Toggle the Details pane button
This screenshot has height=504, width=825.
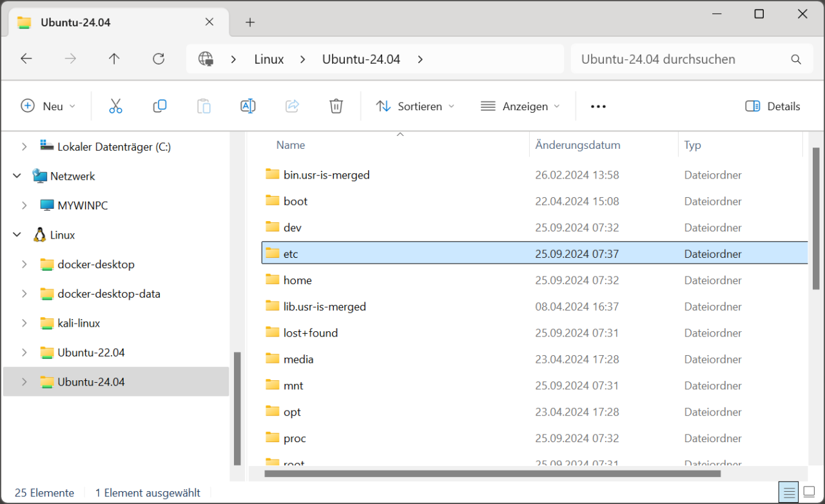[x=772, y=106]
